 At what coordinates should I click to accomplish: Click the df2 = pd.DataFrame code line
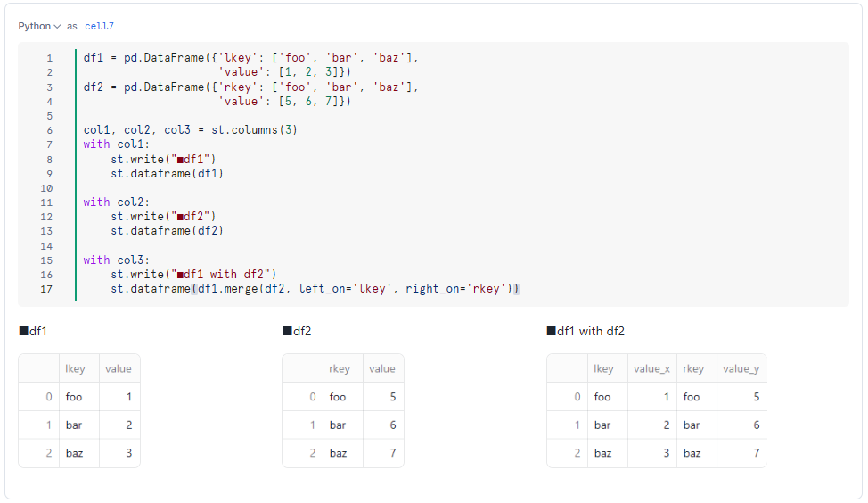click(x=250, y=87)
